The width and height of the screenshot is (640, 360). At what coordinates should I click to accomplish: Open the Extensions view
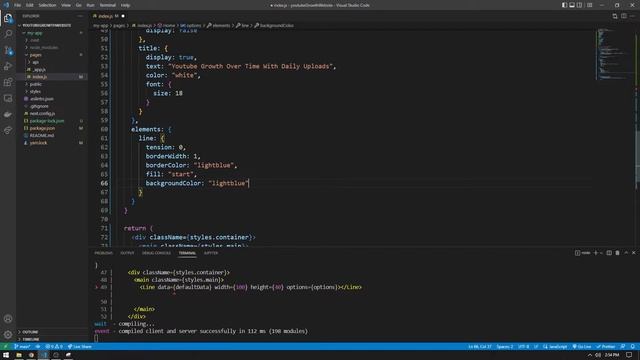click(8, 82)
